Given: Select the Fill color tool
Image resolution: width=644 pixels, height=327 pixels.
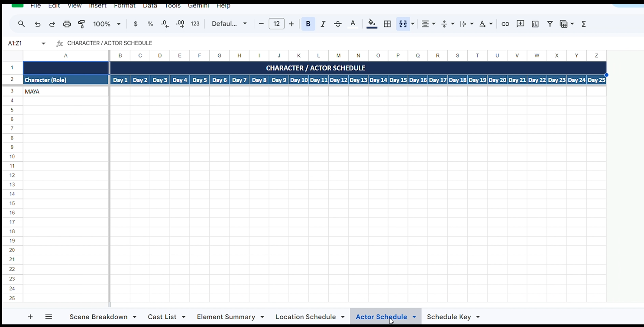Looking at the screenshot, I should (x=372, y=24).
